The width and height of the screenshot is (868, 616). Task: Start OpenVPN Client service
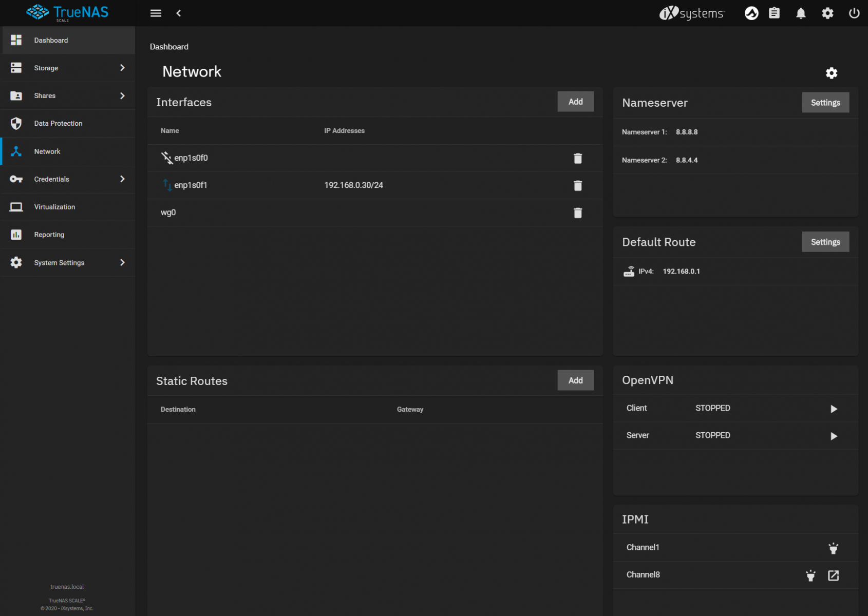(834, 409)
